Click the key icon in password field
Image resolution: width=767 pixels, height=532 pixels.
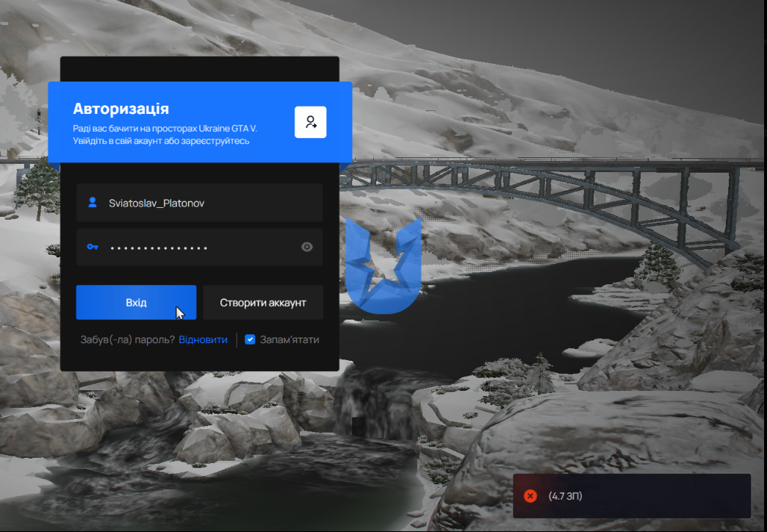coord(93,247)
